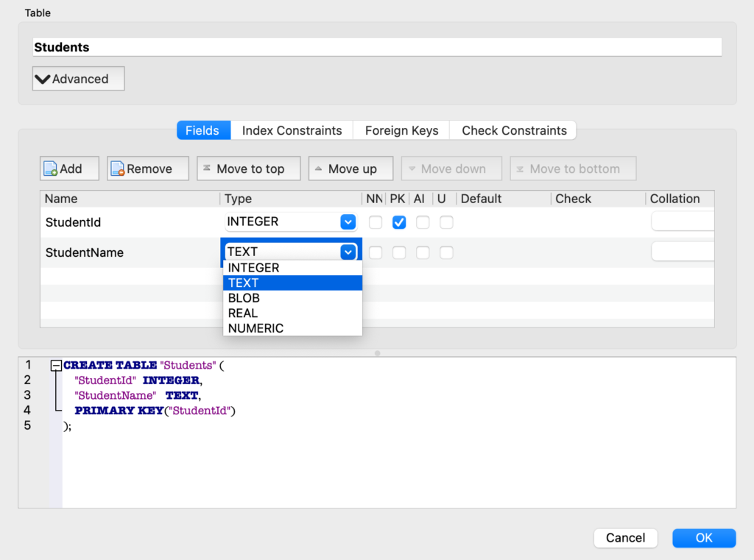Open the StudentId type dropdown

[x=347, y=221]
